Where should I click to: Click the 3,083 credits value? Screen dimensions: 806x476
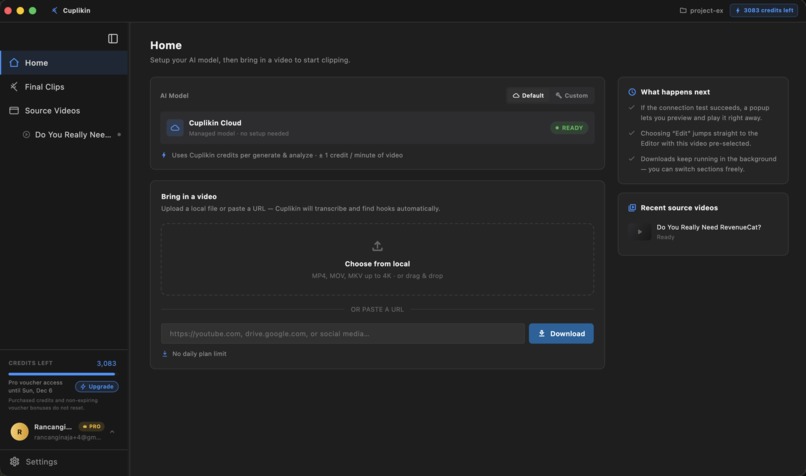tap(106, 363)
